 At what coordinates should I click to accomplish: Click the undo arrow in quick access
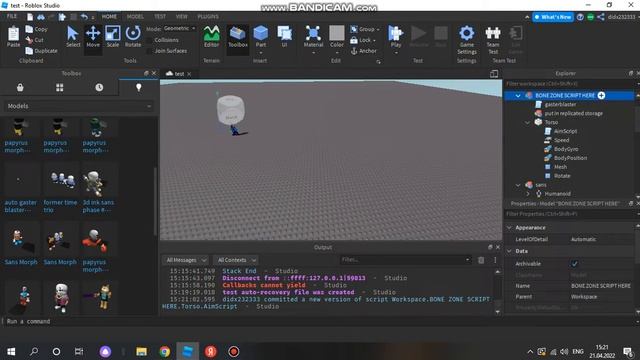(84, 17)
